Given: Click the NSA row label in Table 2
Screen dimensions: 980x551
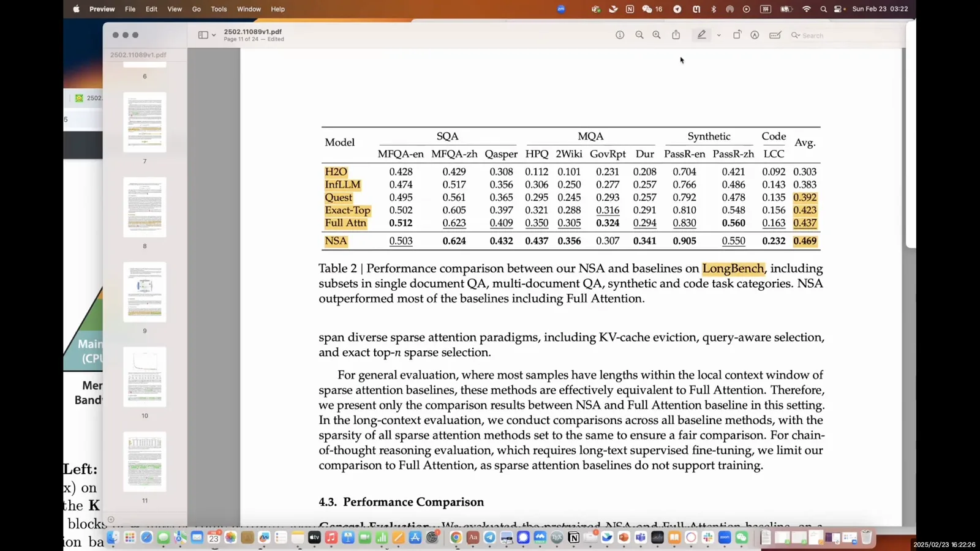Looking at the screenshot, I should click(x=336, y=241).
